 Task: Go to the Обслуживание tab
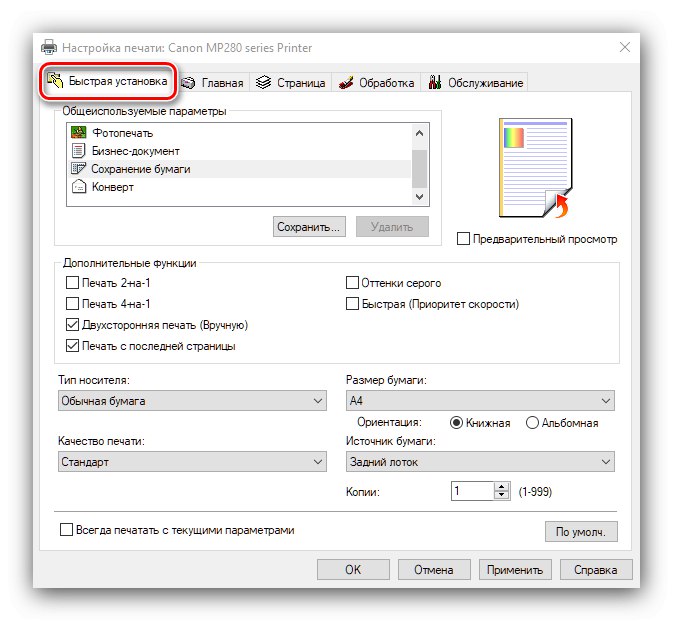pyautogui.click(x=476, y=82)
